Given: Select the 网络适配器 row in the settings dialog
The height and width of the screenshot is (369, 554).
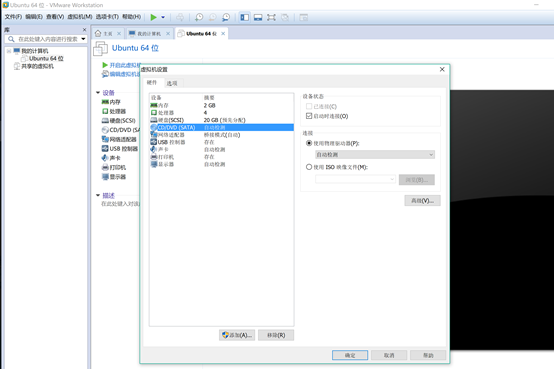Looking at the screenshot, I should [x=222, y=135].
